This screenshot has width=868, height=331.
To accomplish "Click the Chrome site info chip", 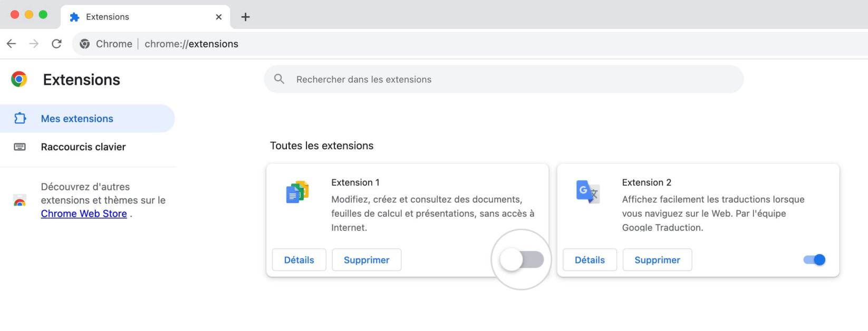I will point(106,44).
